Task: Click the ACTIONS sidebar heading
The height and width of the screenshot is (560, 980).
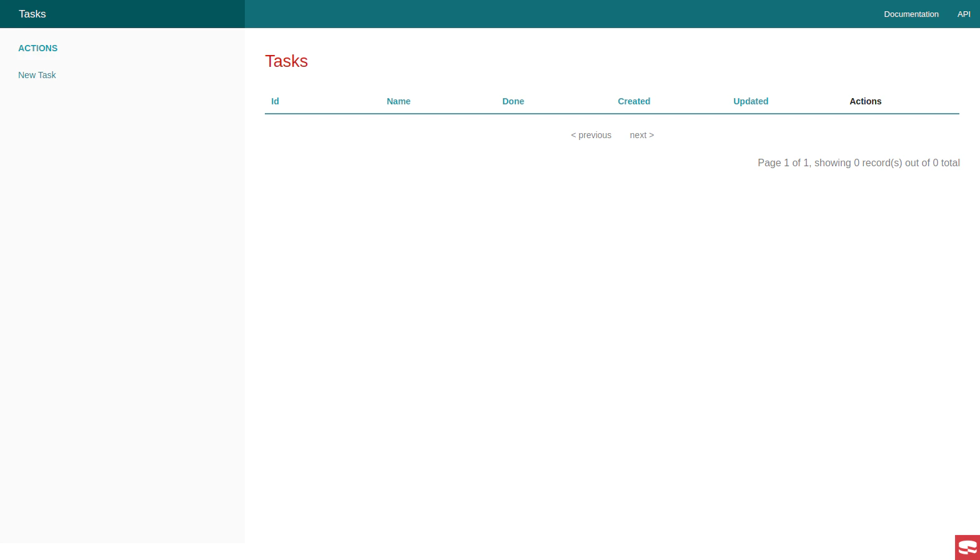Action: point(37,48)
